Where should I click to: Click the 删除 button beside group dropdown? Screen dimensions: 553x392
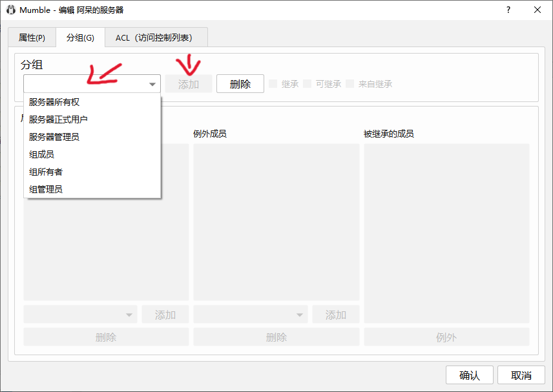pyautogui.click(x=240, y=84)
